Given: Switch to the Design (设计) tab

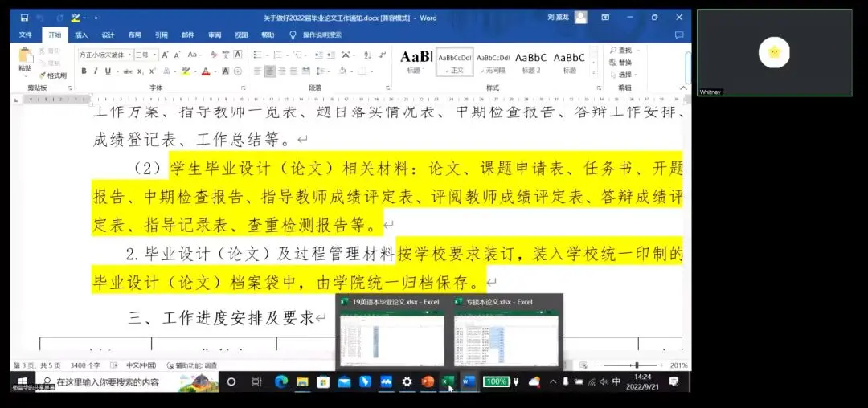Looking at the screenshot, I should [x=108, y=35].
